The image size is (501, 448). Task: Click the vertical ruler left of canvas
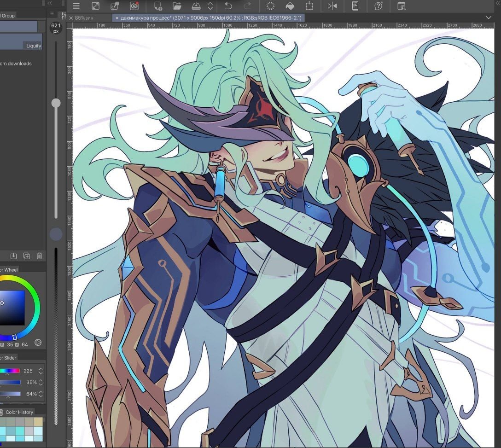tap(70, 238)
